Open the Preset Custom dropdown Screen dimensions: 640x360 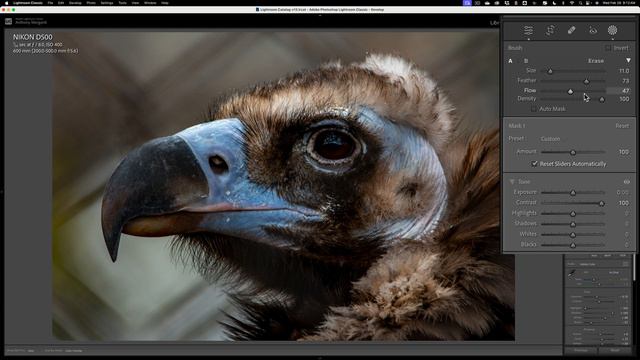550,139
